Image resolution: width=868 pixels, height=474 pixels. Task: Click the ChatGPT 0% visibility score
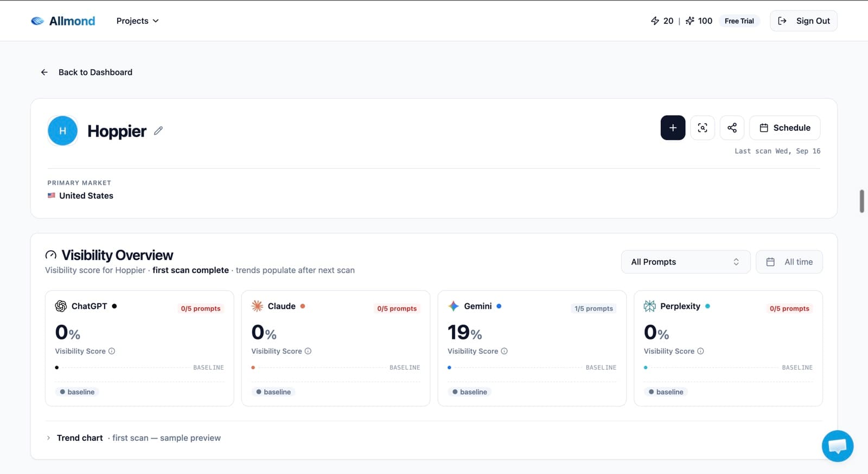pyautogui.click(x=68, y=332)
